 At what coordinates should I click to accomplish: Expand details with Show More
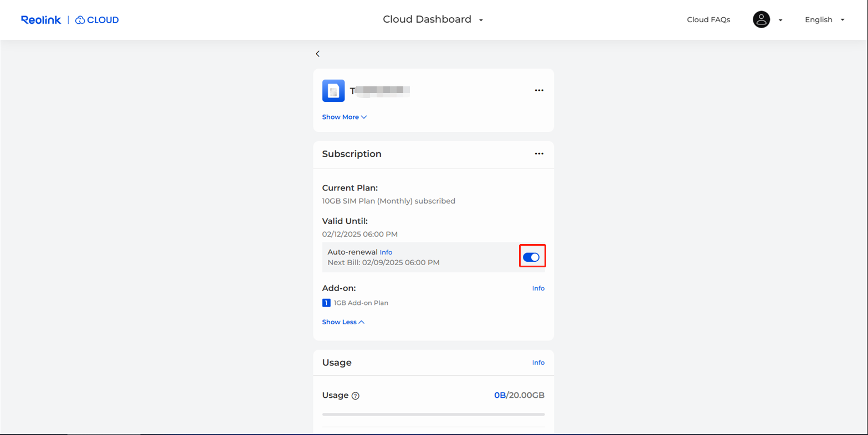[345, 117]
